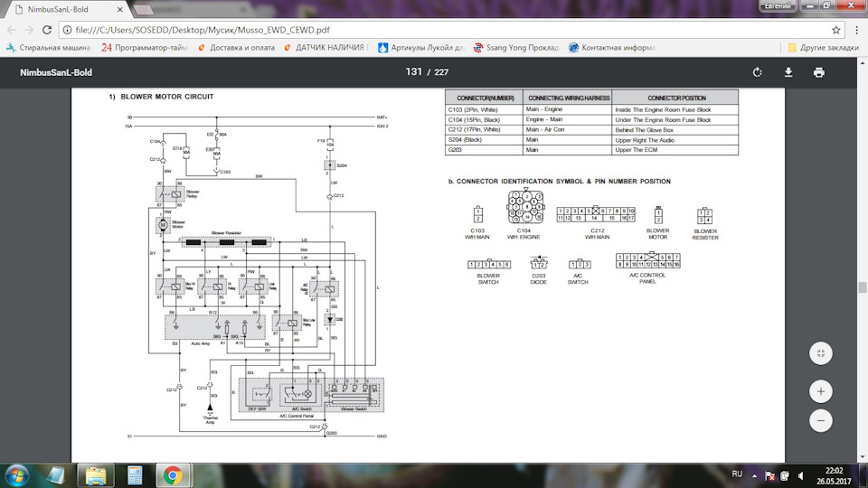Bookmark this page with star icon
Screen dimensions: 868x488
835,30
